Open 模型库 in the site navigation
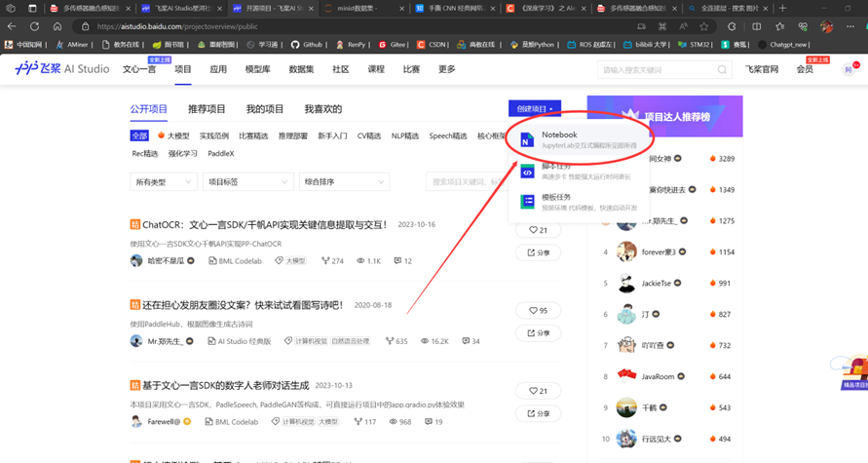868x463 pixels. click(257, 69)
